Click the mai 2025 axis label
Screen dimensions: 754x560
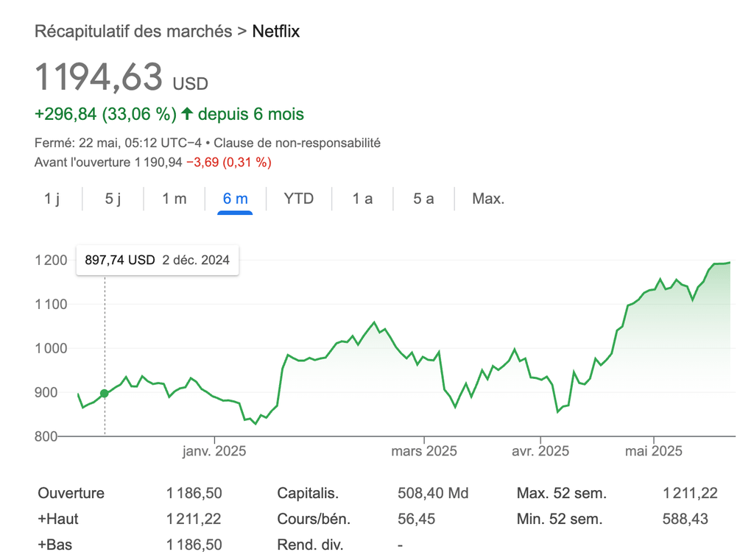click(654, 450)
